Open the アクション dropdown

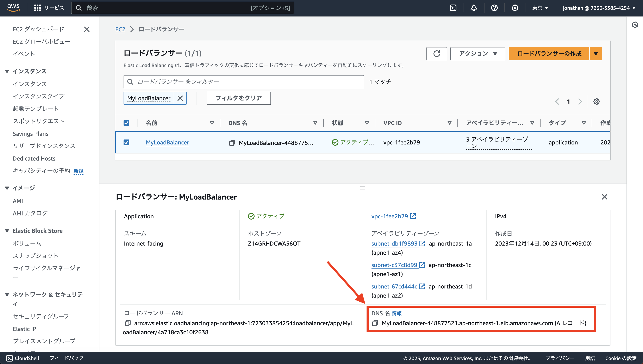pyautogui.click(x=477, y=53)
